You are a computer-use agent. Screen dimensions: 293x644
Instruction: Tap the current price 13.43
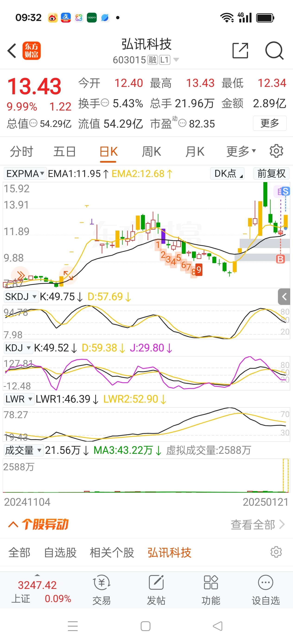(x=34, y=86)
